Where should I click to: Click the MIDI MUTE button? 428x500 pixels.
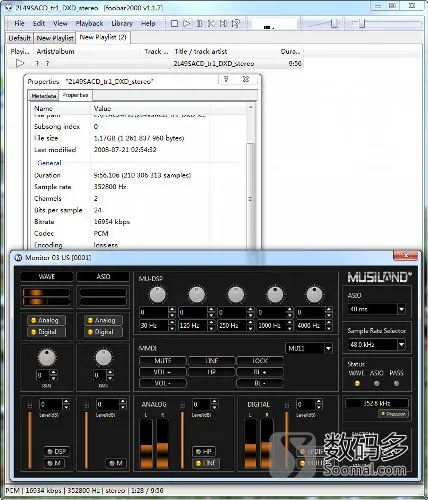(163, 361)
